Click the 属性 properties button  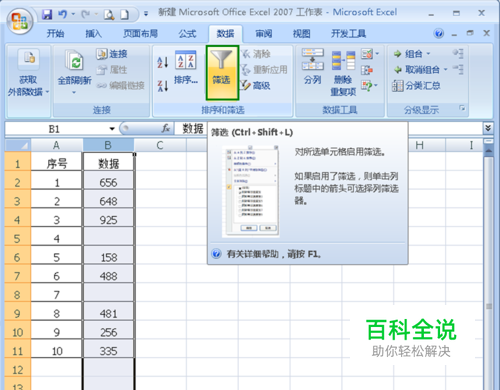point(112,70)
